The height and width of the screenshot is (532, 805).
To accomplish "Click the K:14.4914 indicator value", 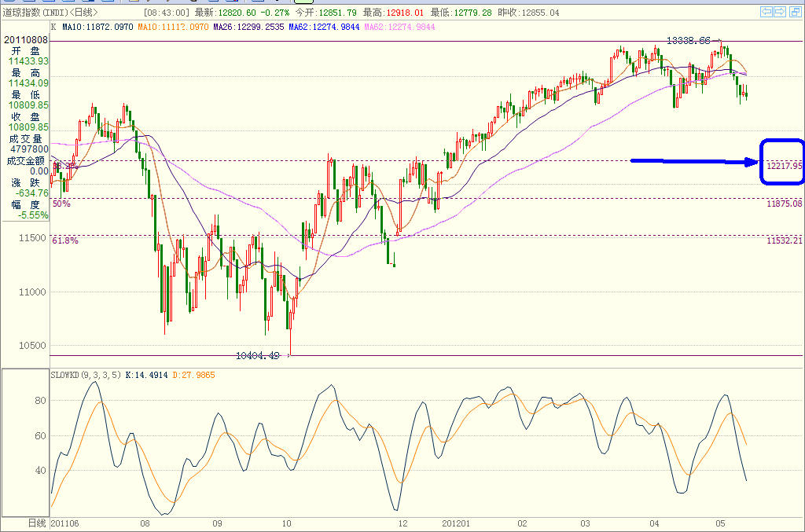I will click(146, 375).
